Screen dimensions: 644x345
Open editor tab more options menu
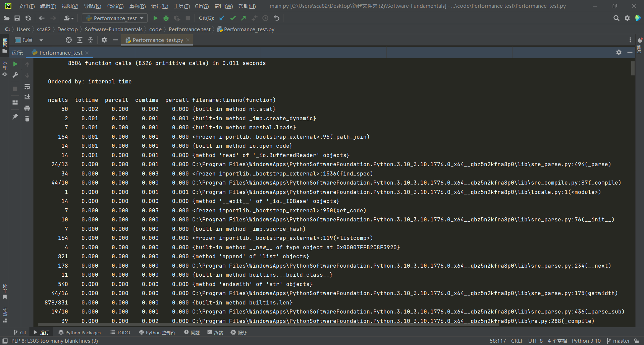[630, 40]
